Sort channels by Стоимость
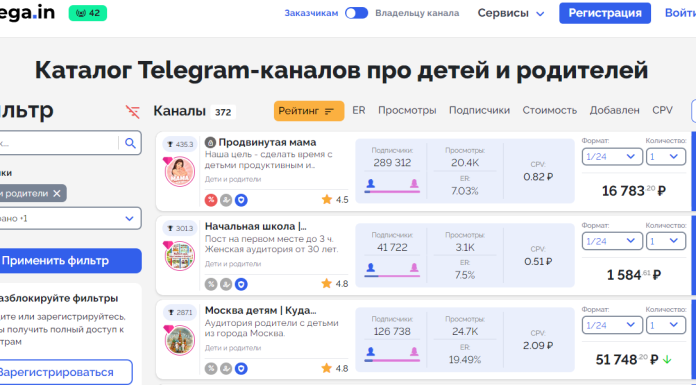 (x=550, y=111)
